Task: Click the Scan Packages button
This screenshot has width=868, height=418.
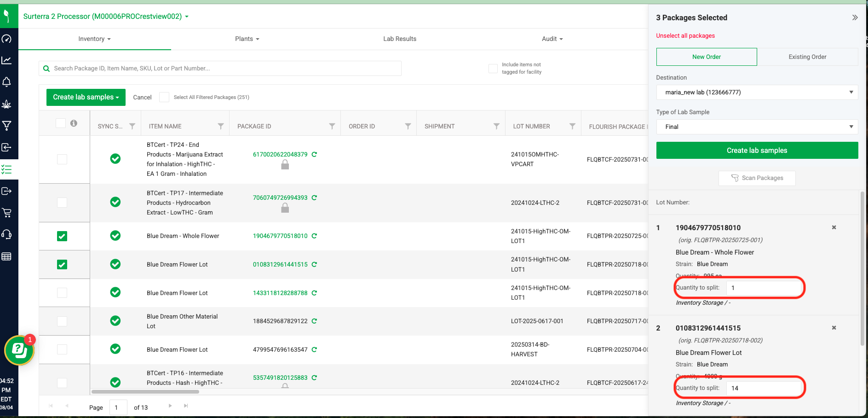Action: pyautogui.click(x=757, y=178)
